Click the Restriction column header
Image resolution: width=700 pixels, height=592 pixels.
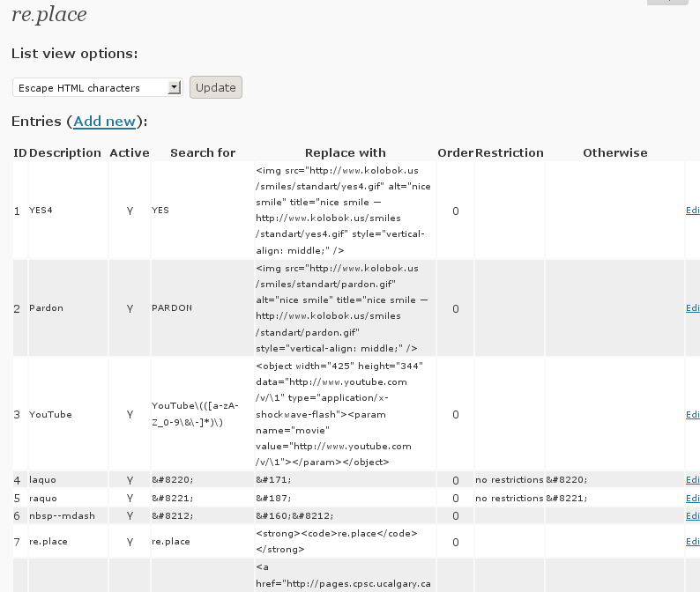tap(510, 152)
